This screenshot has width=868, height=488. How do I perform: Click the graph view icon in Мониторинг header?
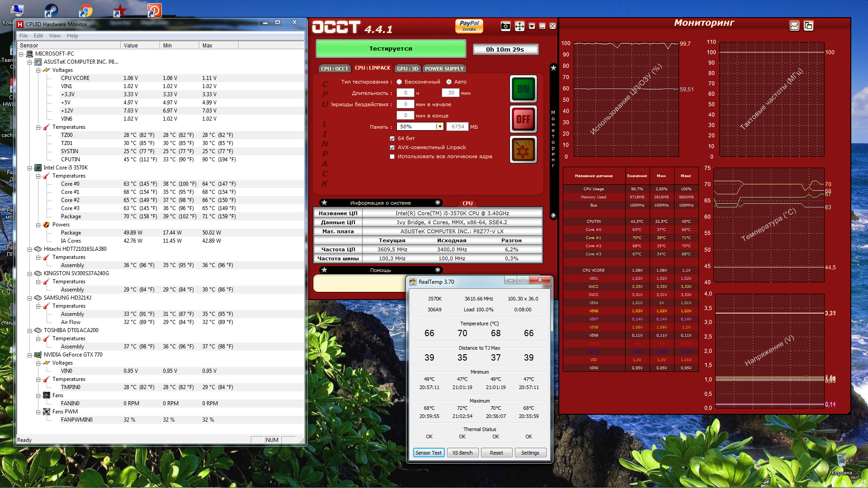point(794,26)
